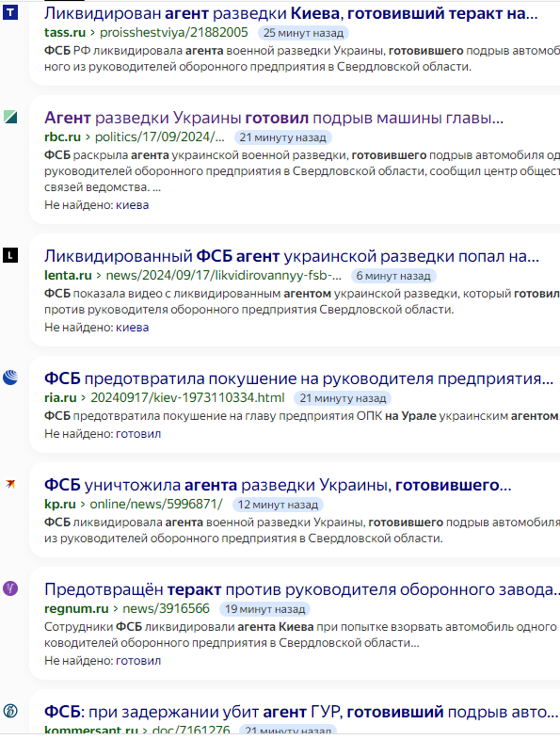Click the "19 минут назад" time badge
Screen dimensions: 560x740
[265, 609]
